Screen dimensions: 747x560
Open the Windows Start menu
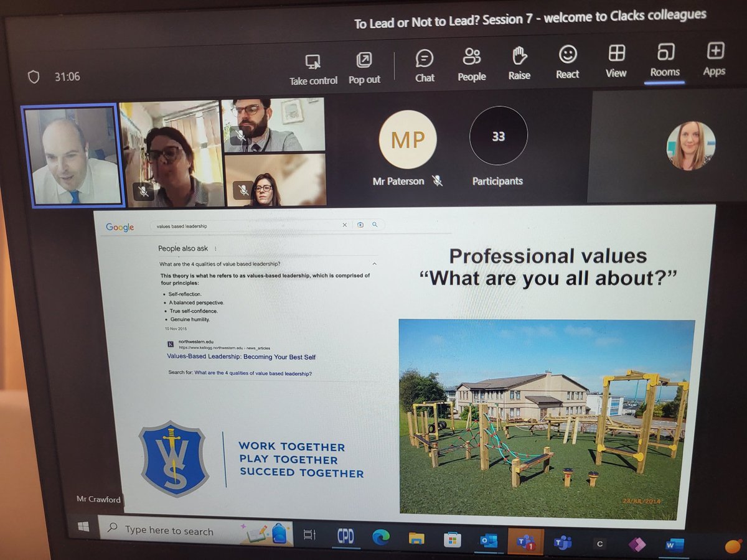click(83, 527)
